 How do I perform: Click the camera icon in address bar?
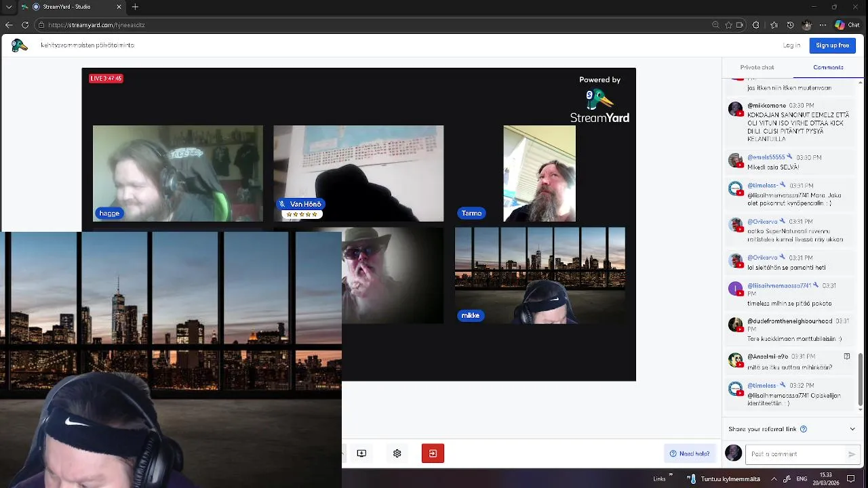(740, 25)
